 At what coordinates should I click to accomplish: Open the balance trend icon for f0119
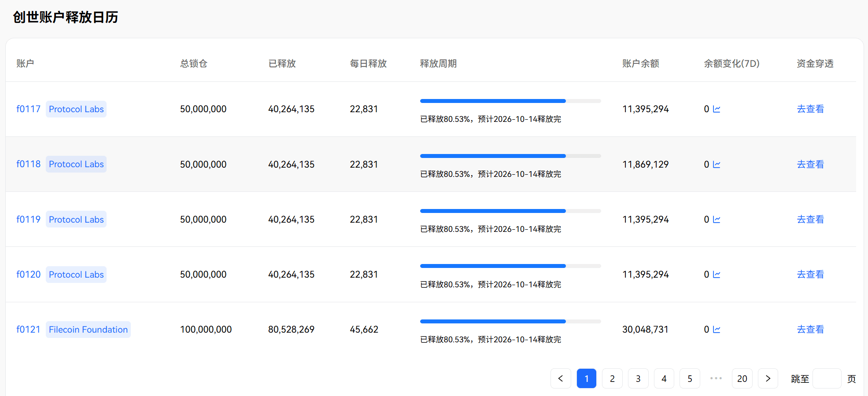coord(717,220)
